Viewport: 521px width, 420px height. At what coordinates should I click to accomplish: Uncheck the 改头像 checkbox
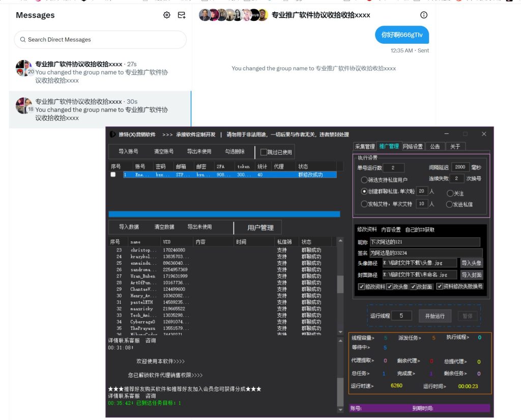(390, 287)
